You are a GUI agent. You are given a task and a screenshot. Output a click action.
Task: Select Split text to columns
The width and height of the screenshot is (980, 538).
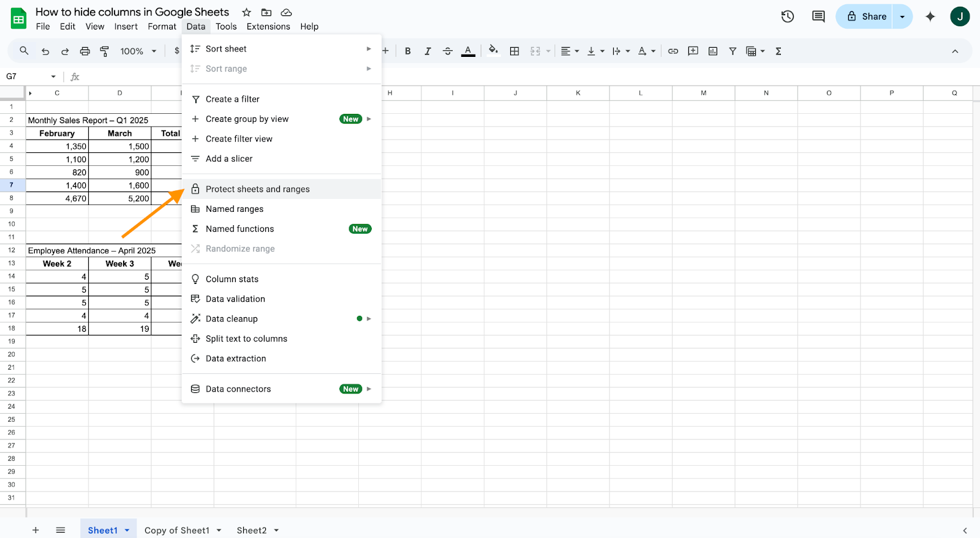click(x=282, y=338)
